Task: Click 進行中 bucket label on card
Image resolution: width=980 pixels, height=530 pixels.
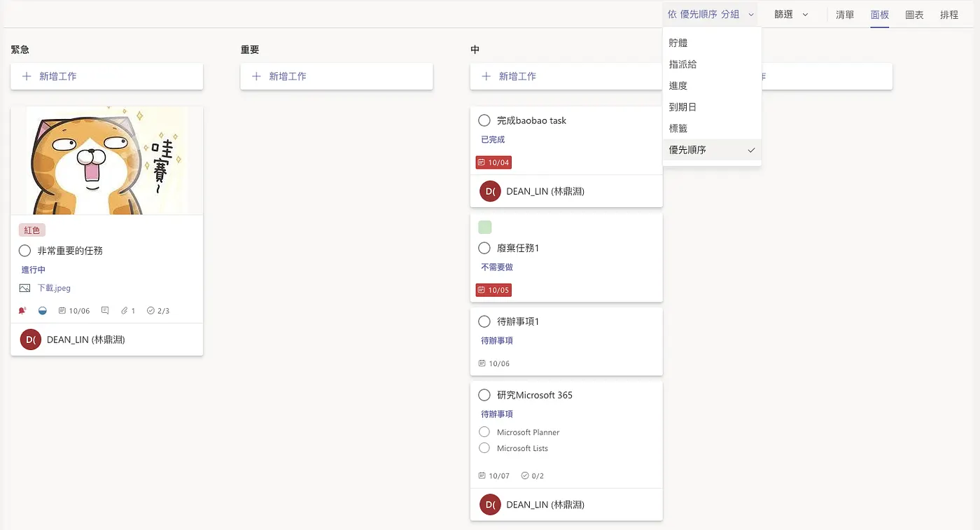Action: click(x=34, y=270)
